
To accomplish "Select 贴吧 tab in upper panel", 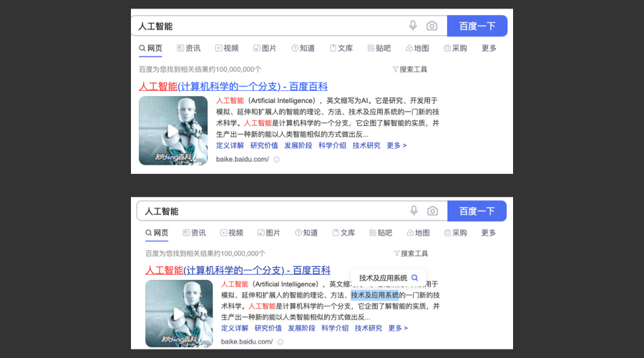I will tap(379, 48).
